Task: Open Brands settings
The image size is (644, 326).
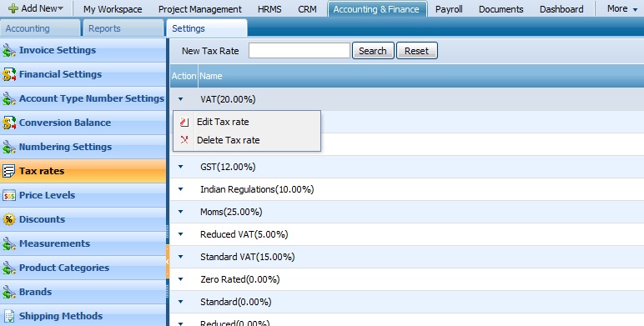Action: pos(83,293)
